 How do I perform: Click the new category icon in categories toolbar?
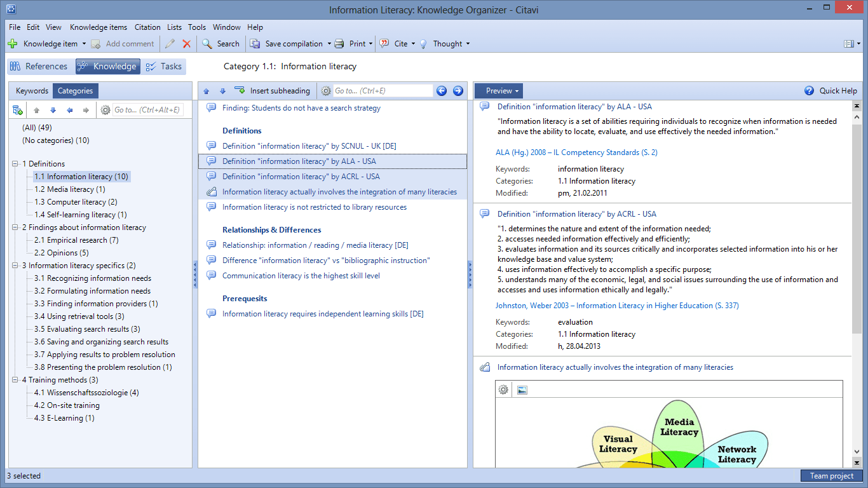(18, 110)
